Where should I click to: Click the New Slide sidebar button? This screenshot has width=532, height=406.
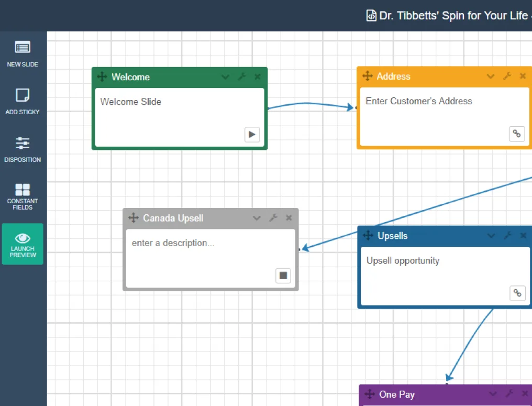23,53
